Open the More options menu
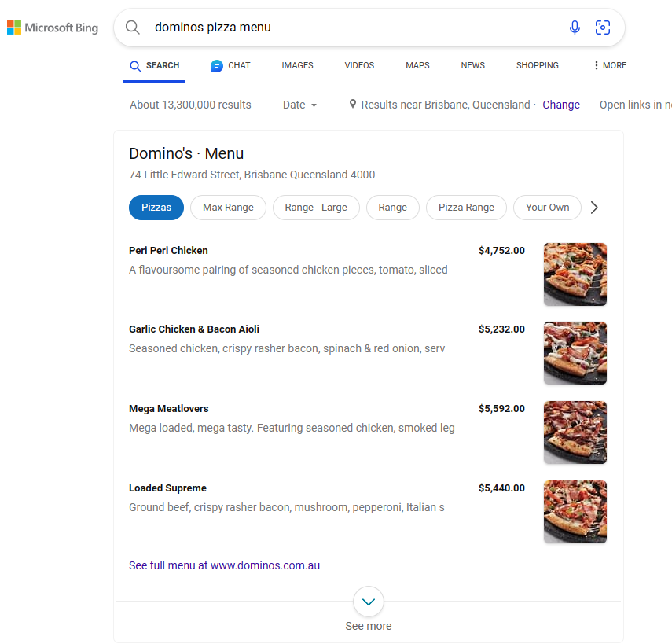Image resolution: width=672 pixels, height=644 pixels. point(610,66)
